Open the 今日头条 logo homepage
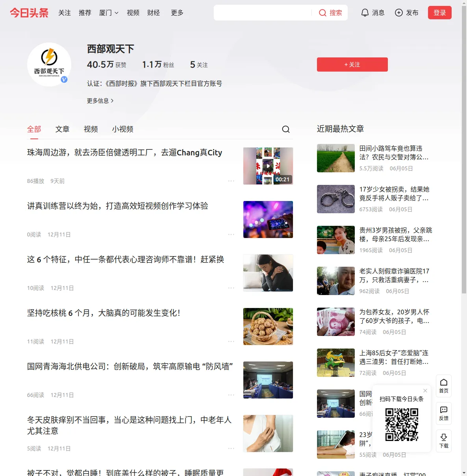 click(29, 13)
